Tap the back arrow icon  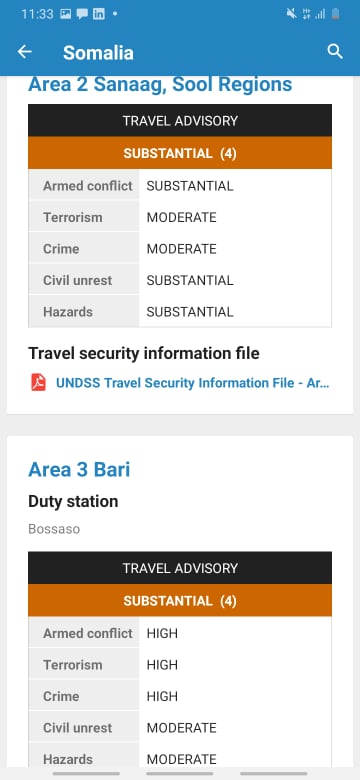click(24, 52)
